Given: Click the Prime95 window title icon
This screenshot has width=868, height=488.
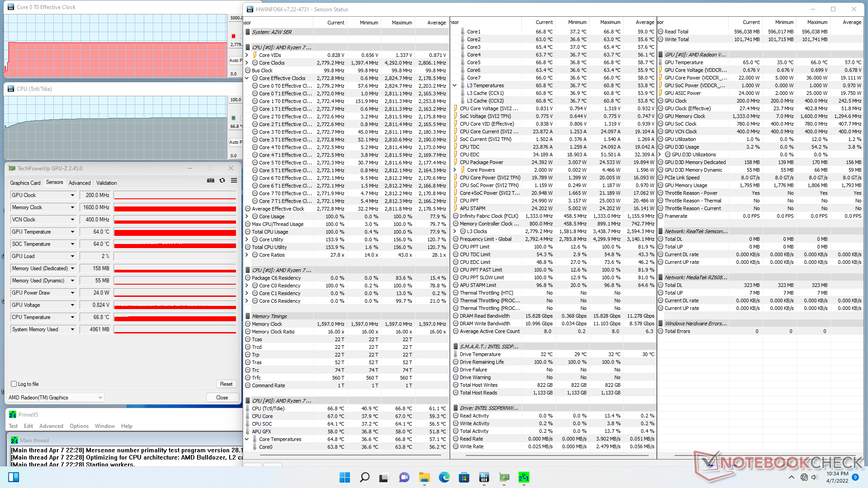Looking at the screenshot, I should tap(13, 414).
